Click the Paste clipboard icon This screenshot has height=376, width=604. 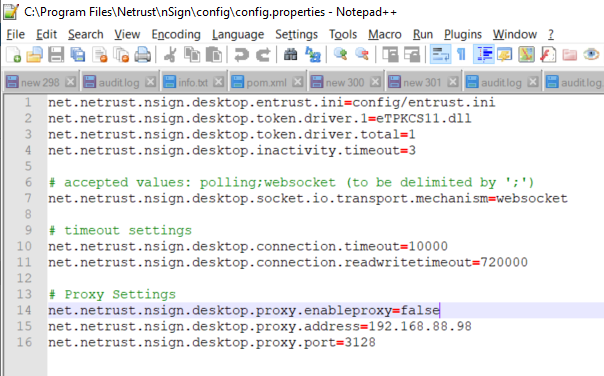click(x=213, y=54)
